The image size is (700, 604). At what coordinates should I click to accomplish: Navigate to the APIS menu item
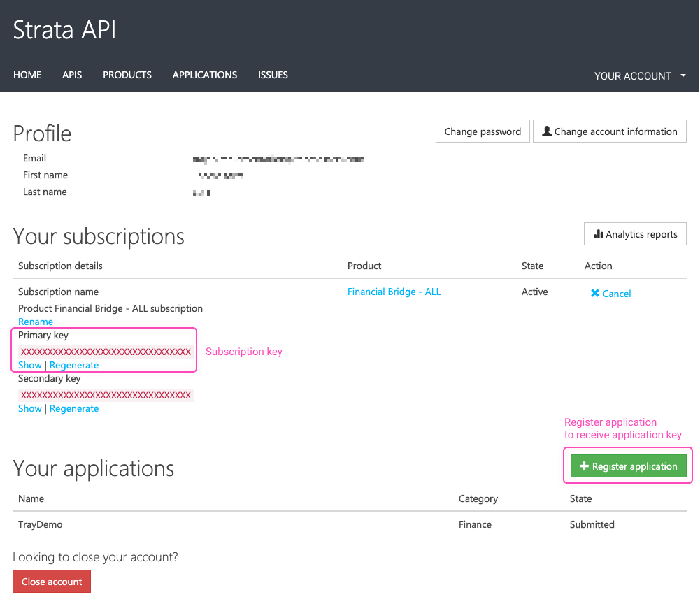[x=71, y=75]
